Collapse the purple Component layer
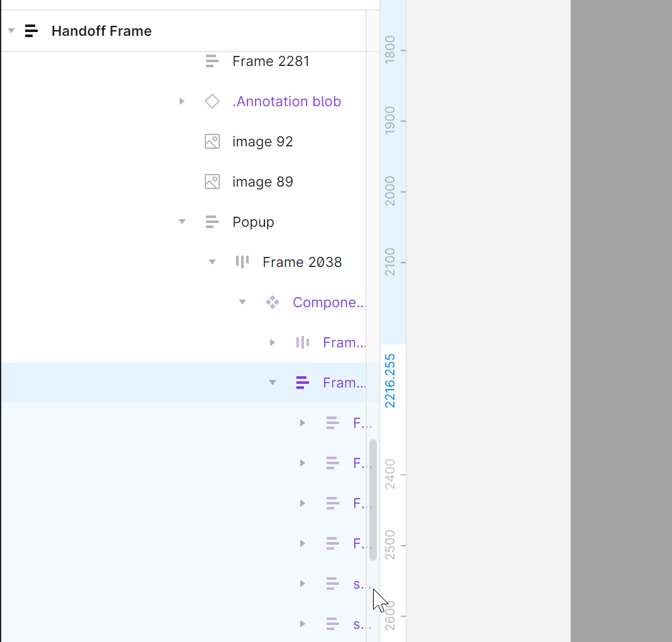This screenshot has height=642, width=672. (242, 303)
